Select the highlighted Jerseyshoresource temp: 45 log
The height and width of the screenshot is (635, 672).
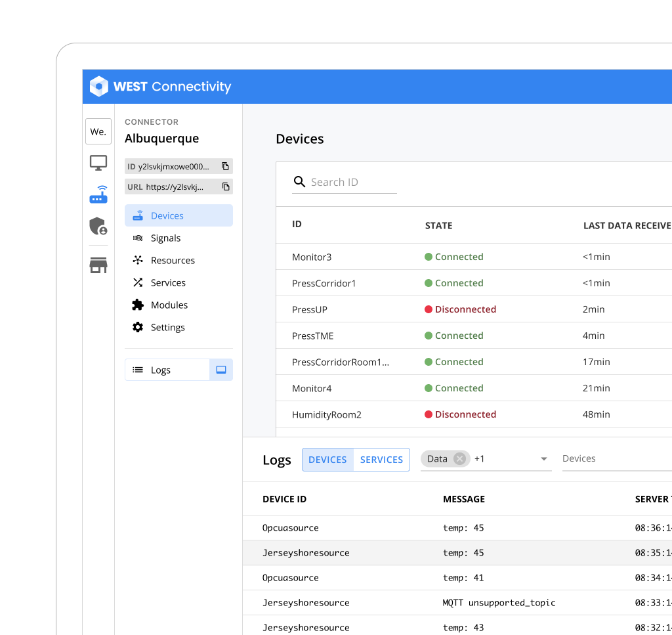pyautogui.click(x=457, y=553)
